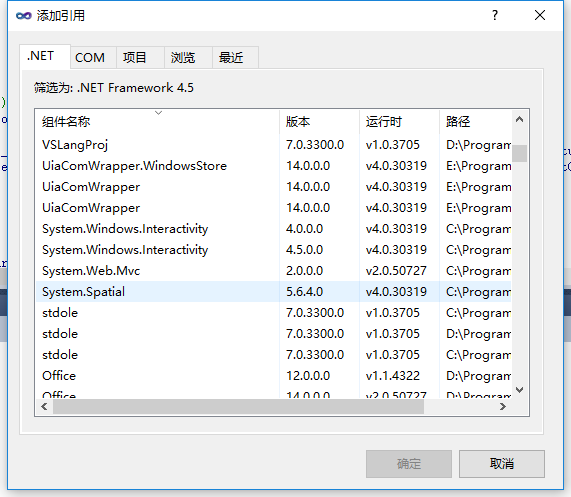Click the list scroll up arrow
The image size is (571, 497).
520,119
